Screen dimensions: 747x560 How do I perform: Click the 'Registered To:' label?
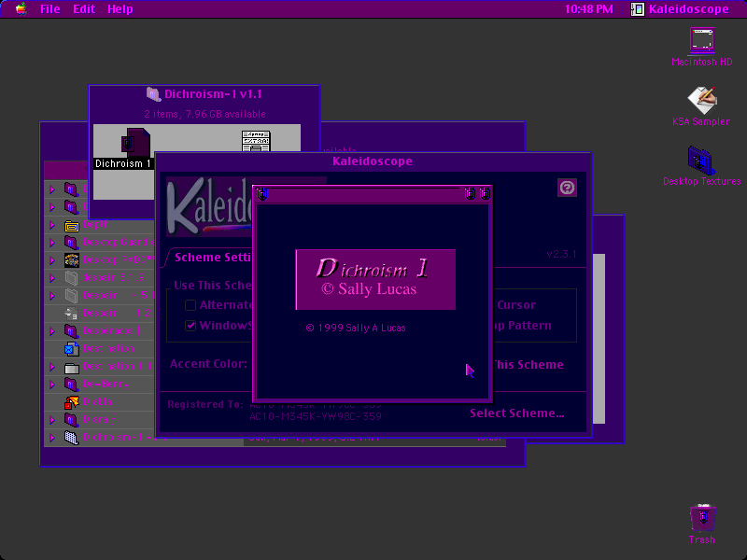point(205,405)
